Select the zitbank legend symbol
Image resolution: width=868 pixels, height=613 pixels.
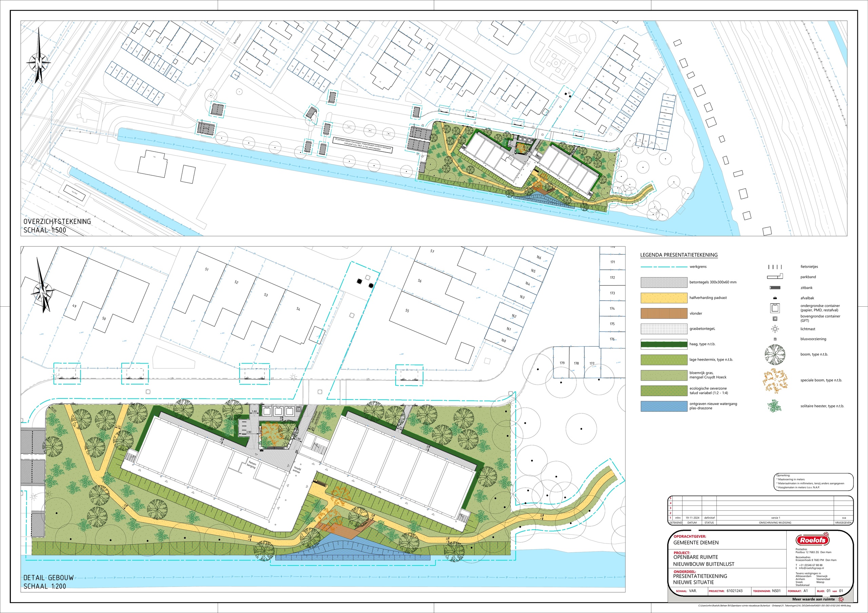775,288
